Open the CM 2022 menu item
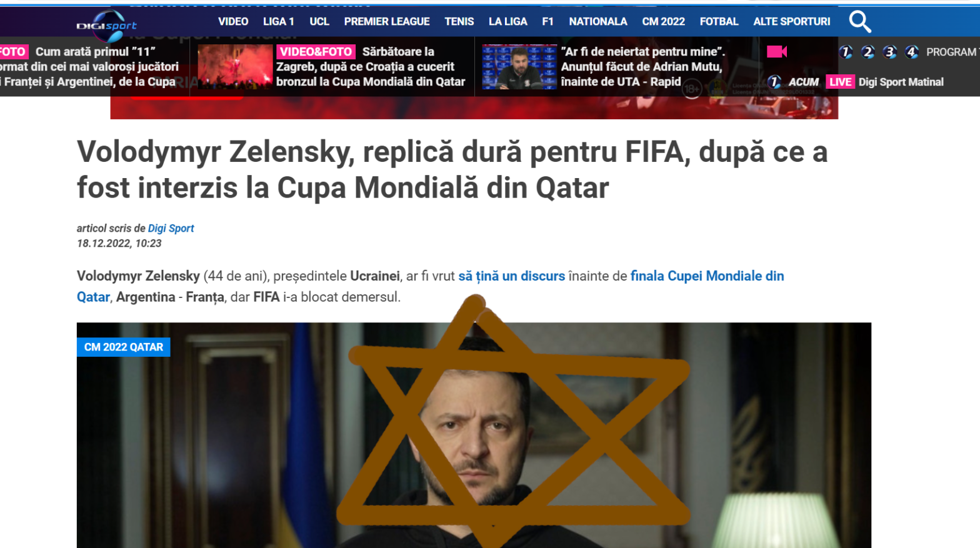The image size is (980, 548). pos(663,21)
